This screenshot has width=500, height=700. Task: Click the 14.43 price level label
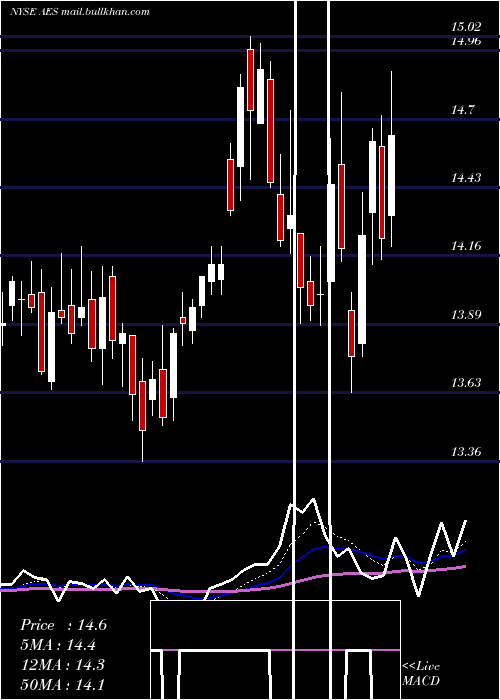(x=466, y=178)
